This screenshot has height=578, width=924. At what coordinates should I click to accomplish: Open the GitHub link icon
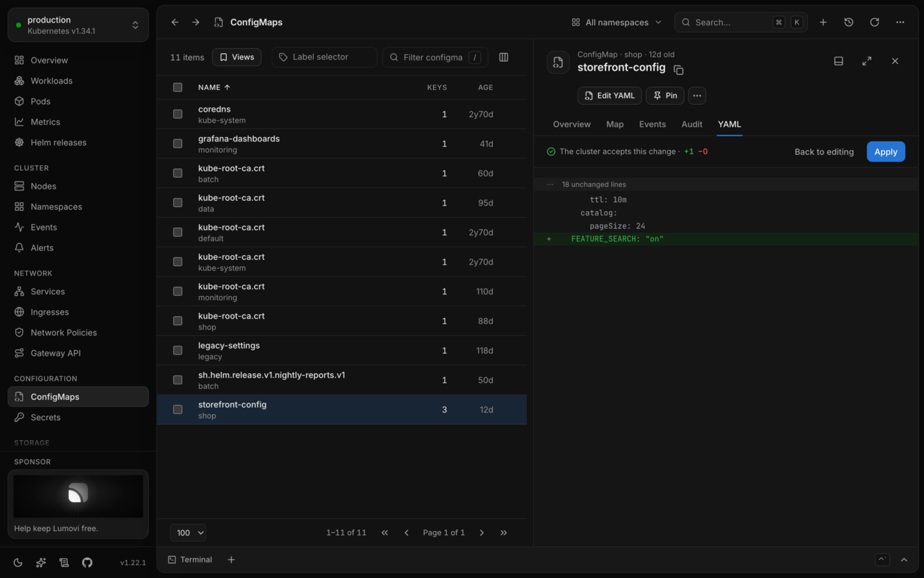[87, 563]
